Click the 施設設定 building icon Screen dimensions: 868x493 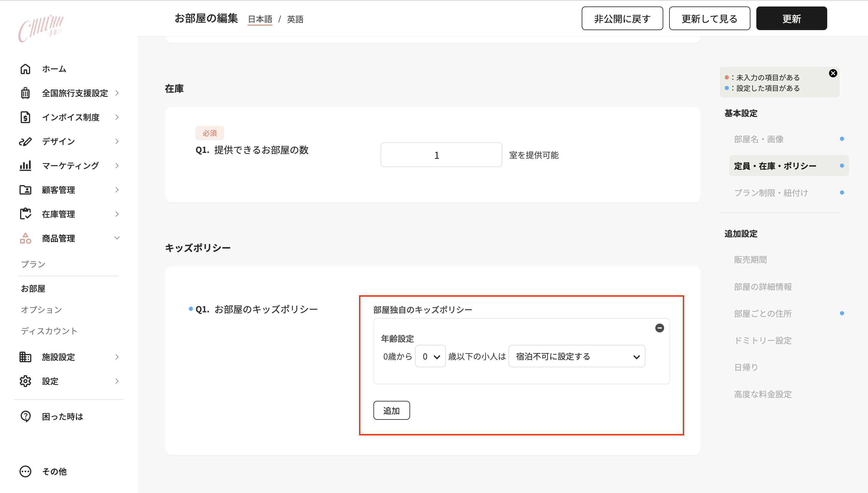(x=25, y=357)
